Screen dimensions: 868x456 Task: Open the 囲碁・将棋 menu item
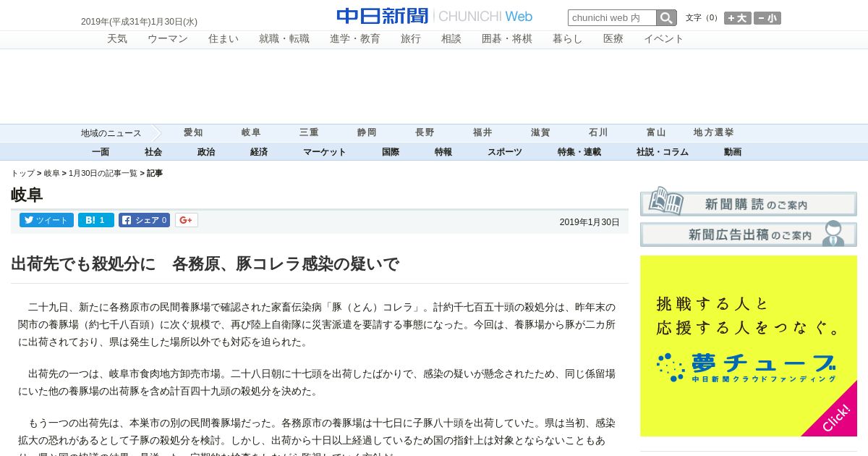coord(507,39)
